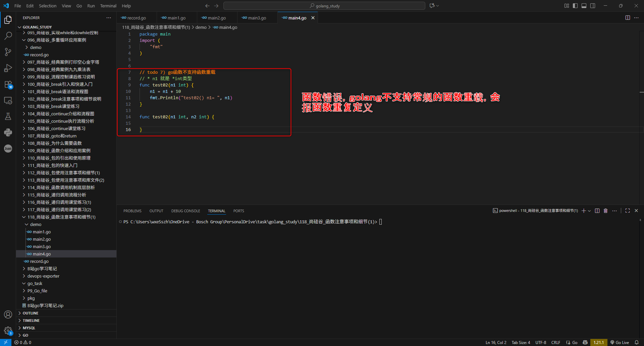Open the Selection menu
The height and width of the screenshot is (346, 644).
tap(48, 6)
